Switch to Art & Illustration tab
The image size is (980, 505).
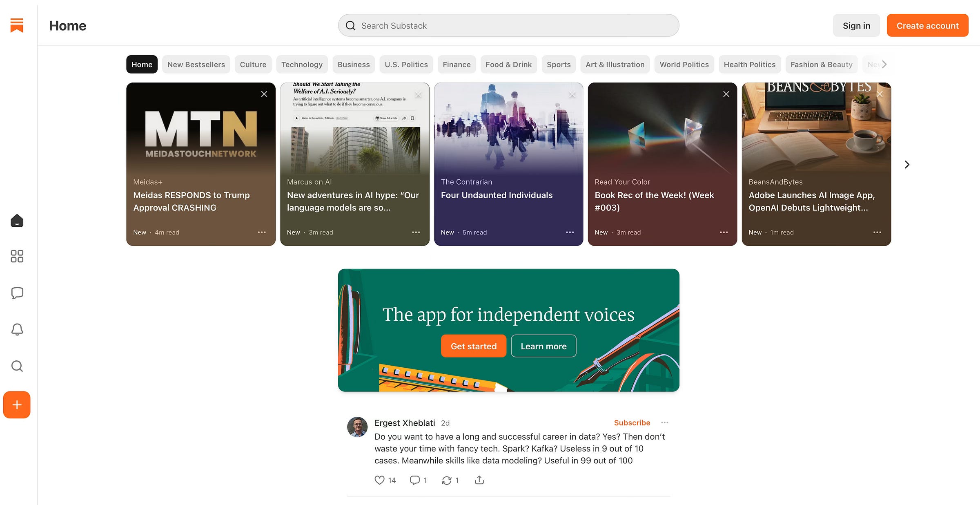click(x=615, y=65)
